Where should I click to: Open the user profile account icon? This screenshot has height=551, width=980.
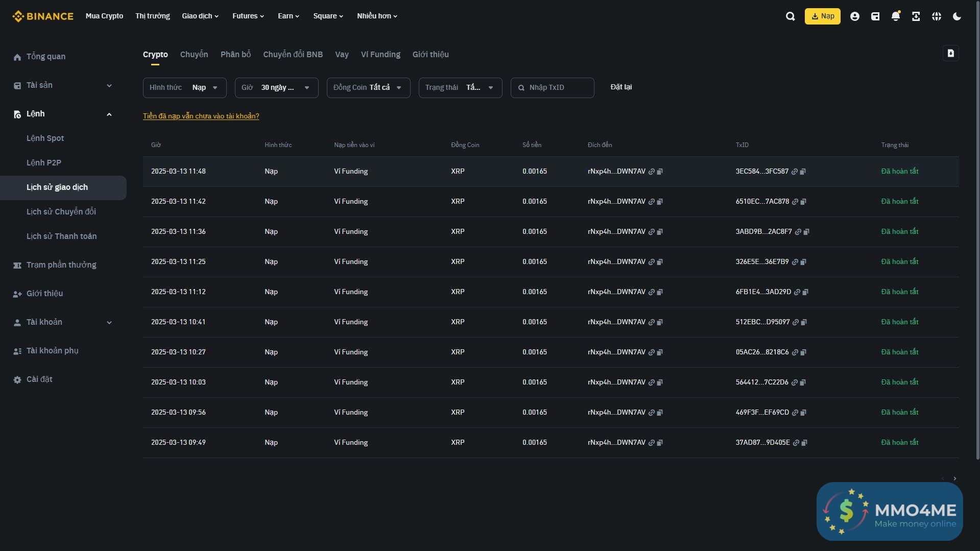point(854,16)
